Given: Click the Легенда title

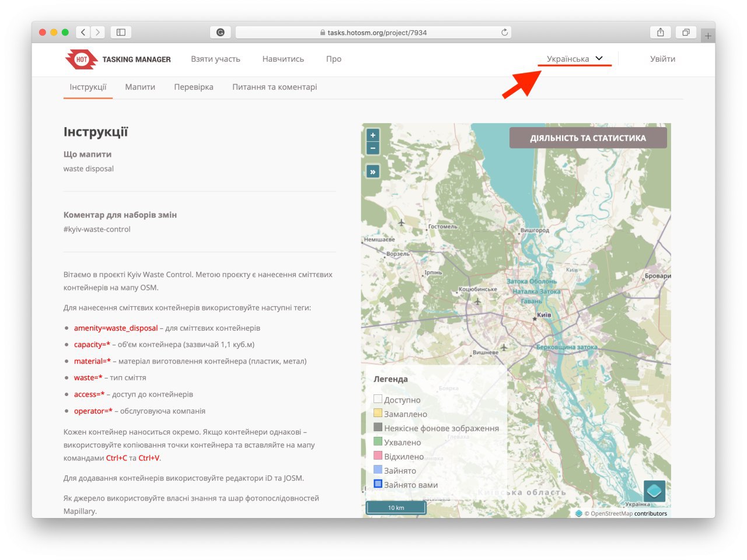Looking at the screenshot, I should tap(390, 379).
